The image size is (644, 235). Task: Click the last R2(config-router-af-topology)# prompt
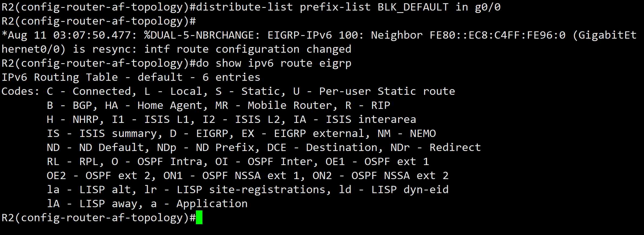click(99, 218)
